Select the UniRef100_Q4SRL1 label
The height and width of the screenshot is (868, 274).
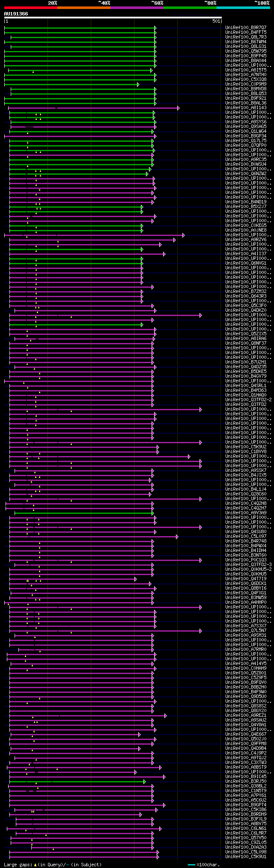(246, 386)
